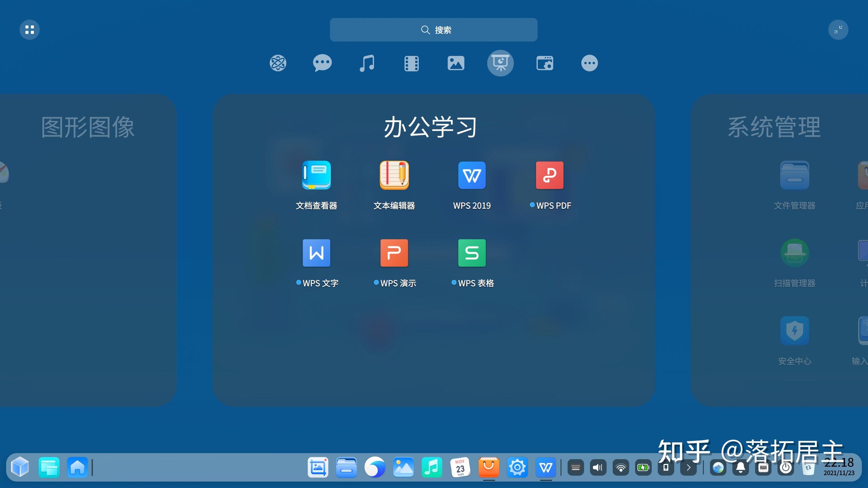868x488 pixels.
Task: Open Wi-Fi network settings in the tray
Action: click(621, 468)
